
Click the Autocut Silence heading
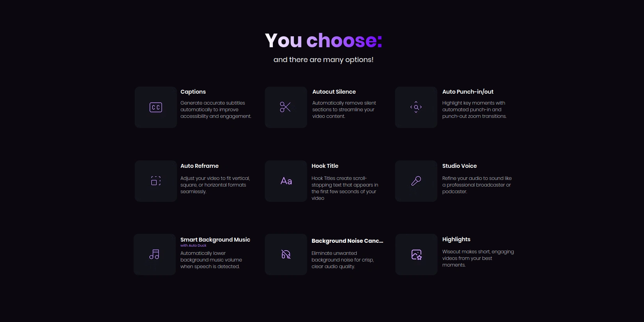334,92
